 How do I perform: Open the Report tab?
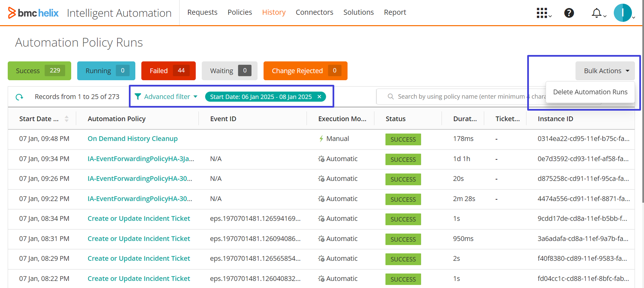[395, 12]
